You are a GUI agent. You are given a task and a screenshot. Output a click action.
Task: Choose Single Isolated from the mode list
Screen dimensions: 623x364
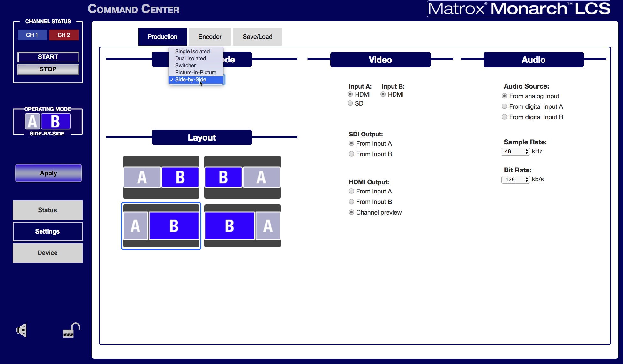(x=196, y=51)
